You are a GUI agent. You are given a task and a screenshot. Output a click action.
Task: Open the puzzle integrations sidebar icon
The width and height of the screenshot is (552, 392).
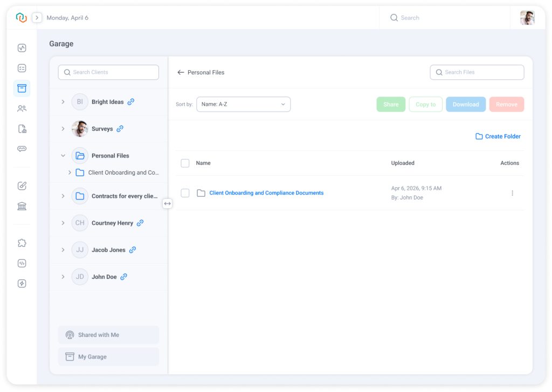(22, 243)
